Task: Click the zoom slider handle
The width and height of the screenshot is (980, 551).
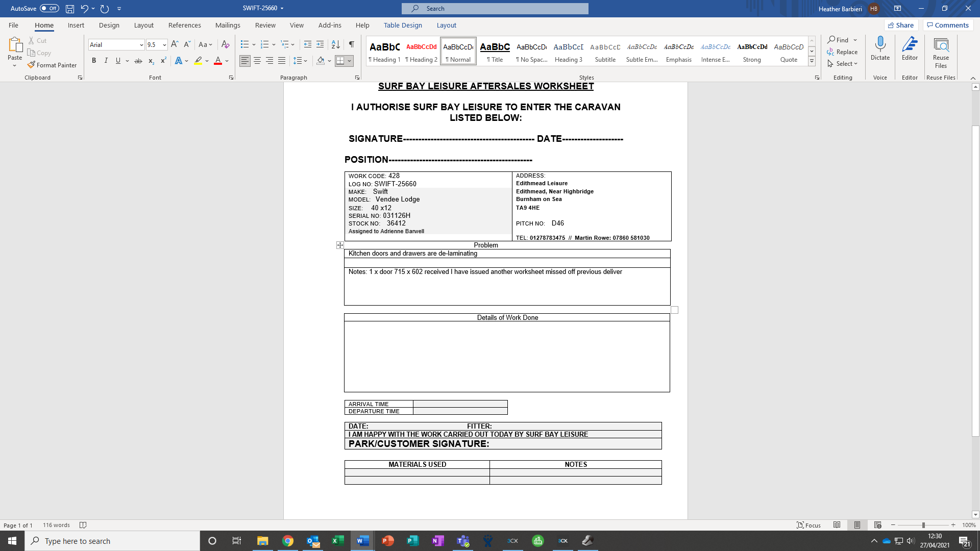Action: click(923, 525)
